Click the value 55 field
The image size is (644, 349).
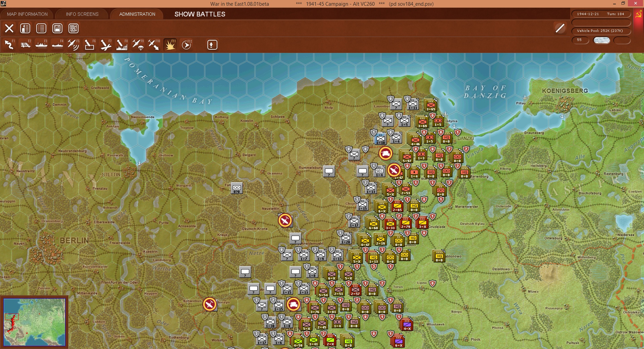[580, 40]
